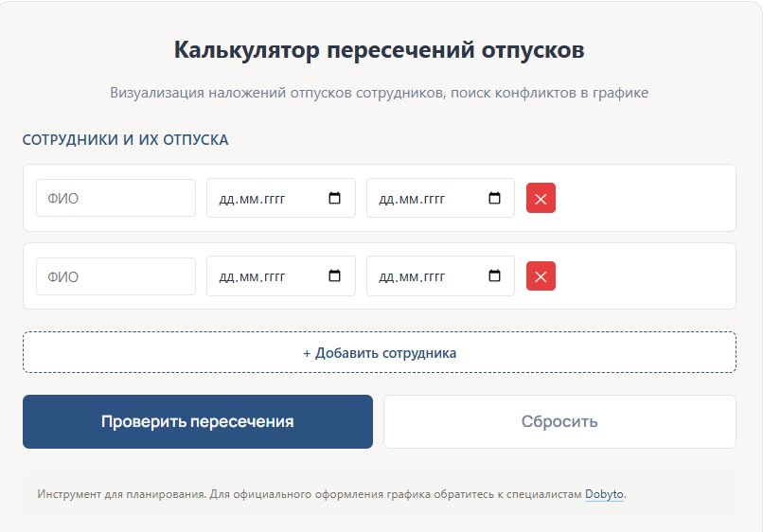Select day segment of second row end date
This screenshot has width=763, height=532.
point(386,277)
